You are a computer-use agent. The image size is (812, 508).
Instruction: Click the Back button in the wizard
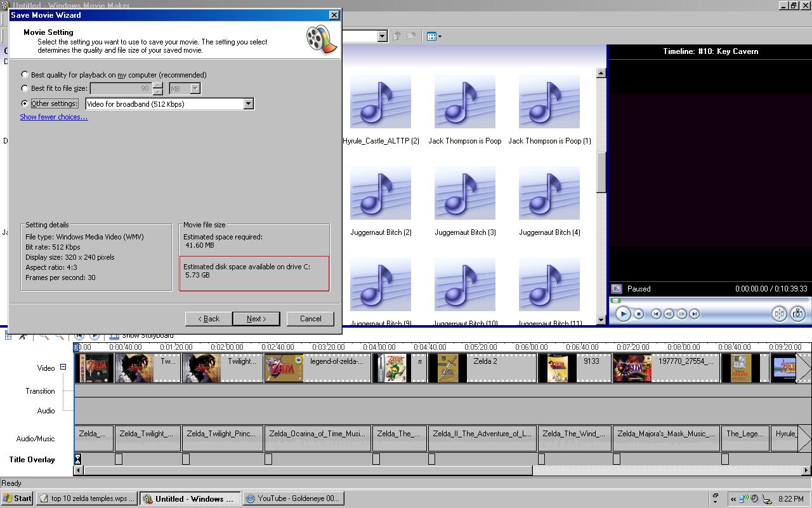click(x=208, y=319)
